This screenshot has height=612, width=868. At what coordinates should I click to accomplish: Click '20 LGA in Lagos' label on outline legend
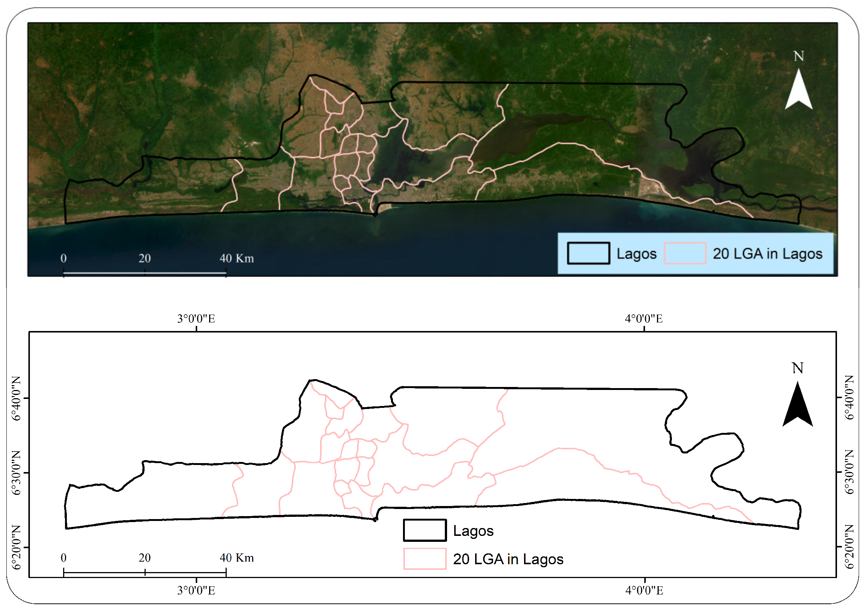(508, 559)
